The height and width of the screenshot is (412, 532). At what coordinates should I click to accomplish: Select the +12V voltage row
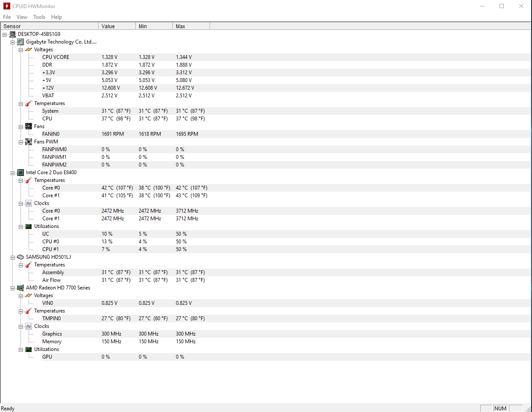pyautogui.click(x=285, y=88)
